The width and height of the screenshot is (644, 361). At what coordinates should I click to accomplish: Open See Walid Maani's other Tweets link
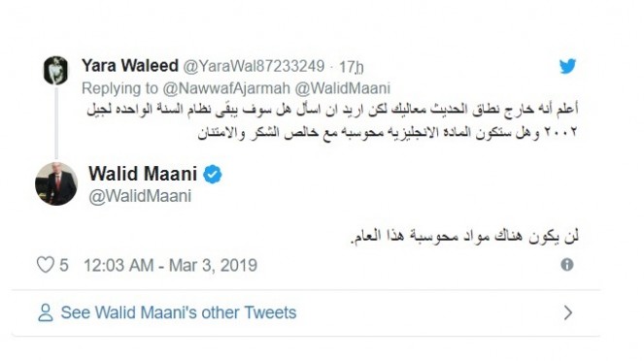(x=179, y=312)
